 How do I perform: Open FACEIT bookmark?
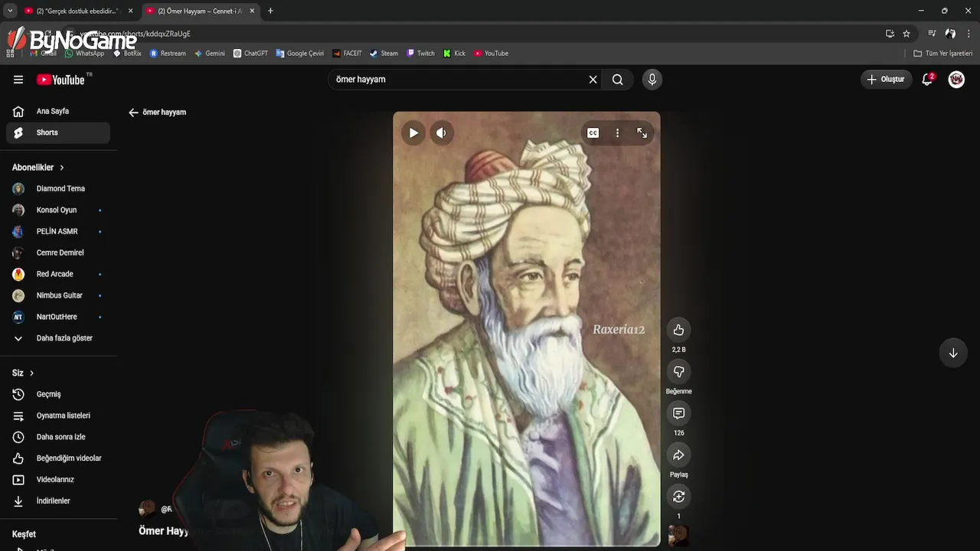pos(347,54)
